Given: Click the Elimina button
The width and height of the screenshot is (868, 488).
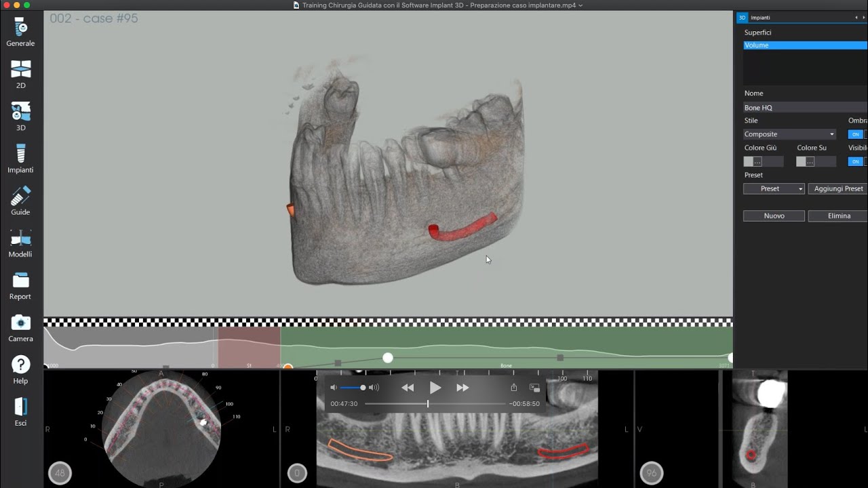Looking at the screenshot, I should pos(838,216).
